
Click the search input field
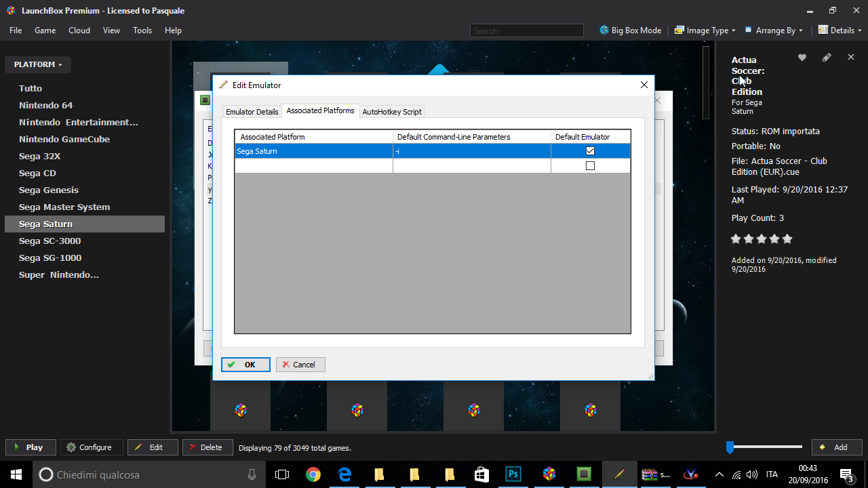pos(527,30)
